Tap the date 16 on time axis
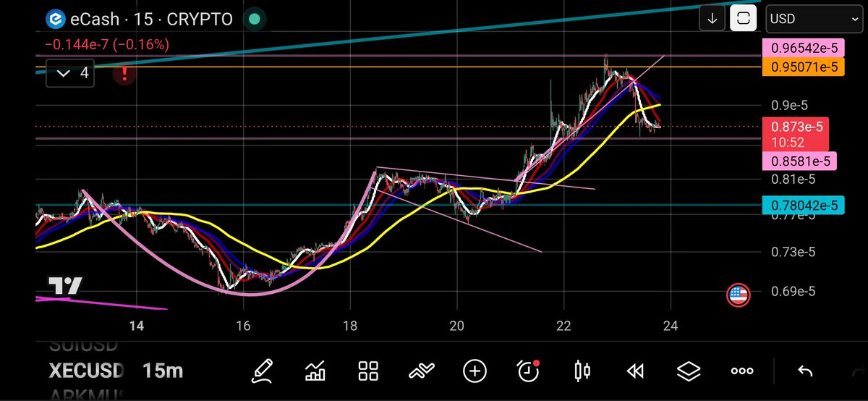 [x=244, y=325]
